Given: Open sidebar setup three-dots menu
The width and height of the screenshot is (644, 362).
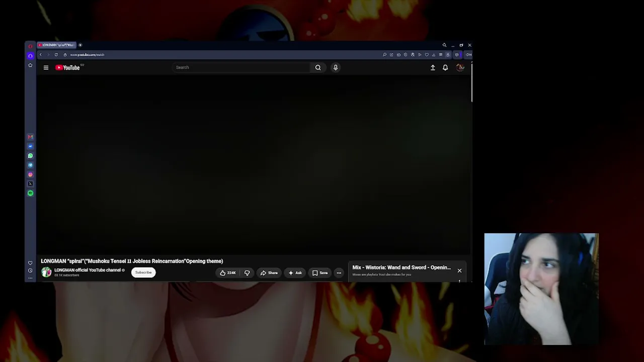Looking at the screenshot, I should tap(30, 278).
